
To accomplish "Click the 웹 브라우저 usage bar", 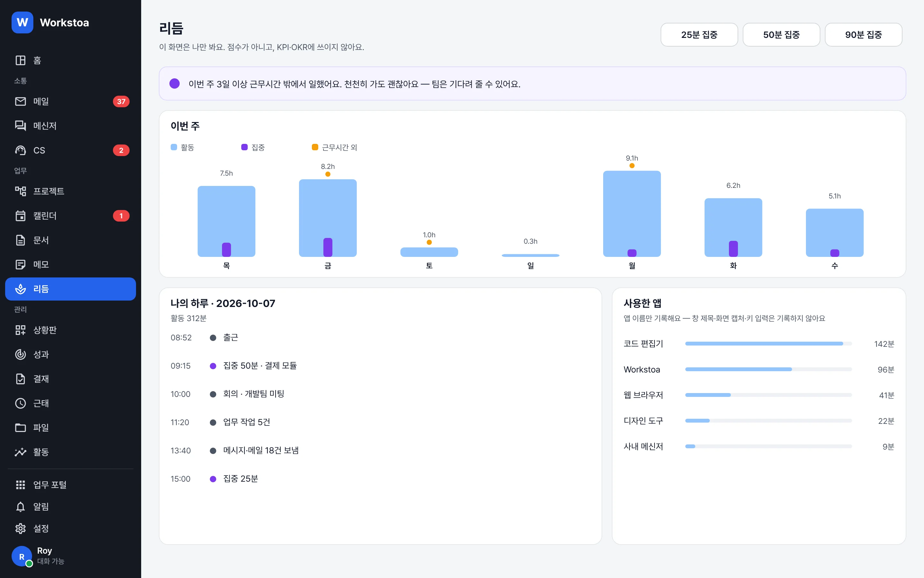I will tap(768, 395).
